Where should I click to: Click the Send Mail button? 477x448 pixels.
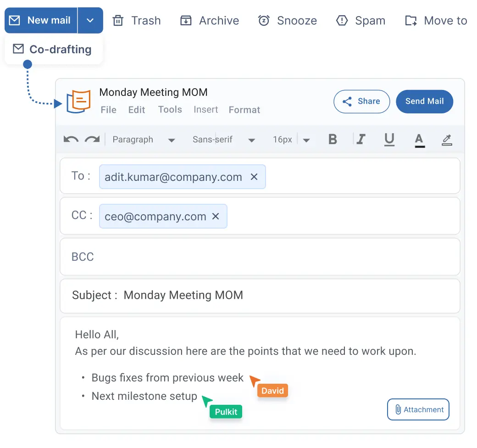pos(424,101)
